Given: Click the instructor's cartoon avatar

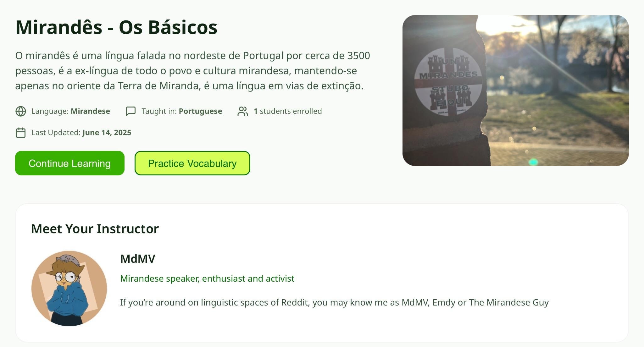Looking at the screenshot, I should click(69, 289).
